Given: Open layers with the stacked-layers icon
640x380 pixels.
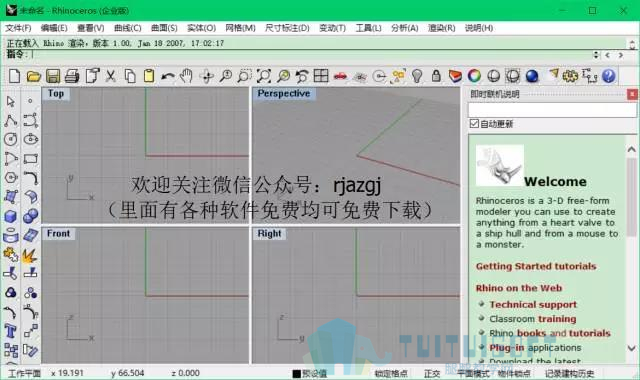Looking at the screenshot, I should click(455, 76).
